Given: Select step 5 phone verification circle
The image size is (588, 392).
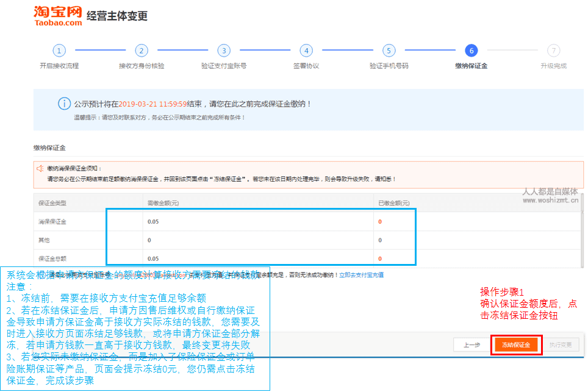Looking at the screenshot, I should click(x=389, y=51).
